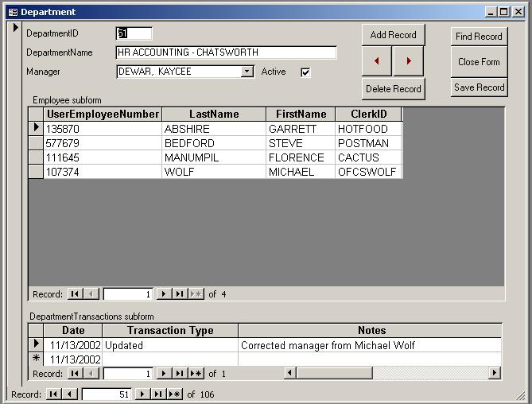Screen dimensions: 532x404
Task: Go to previous department in main navigator
Action: [69, 394]
